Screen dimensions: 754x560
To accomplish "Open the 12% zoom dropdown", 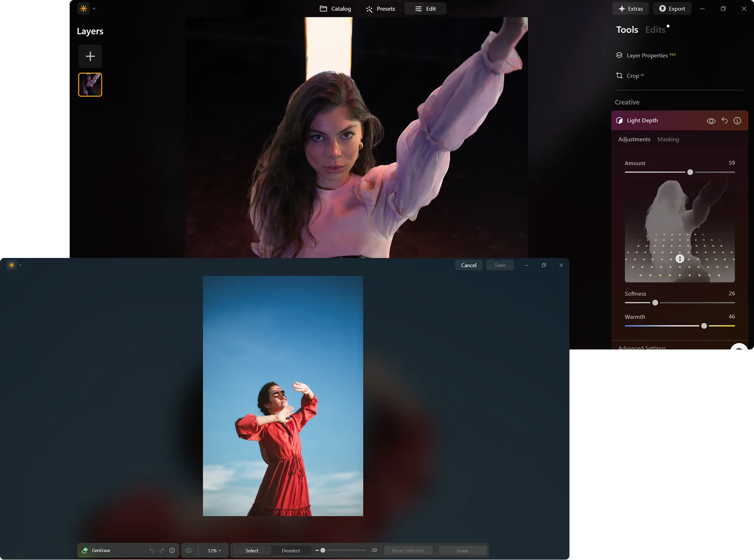I will [x=214, y=550].
